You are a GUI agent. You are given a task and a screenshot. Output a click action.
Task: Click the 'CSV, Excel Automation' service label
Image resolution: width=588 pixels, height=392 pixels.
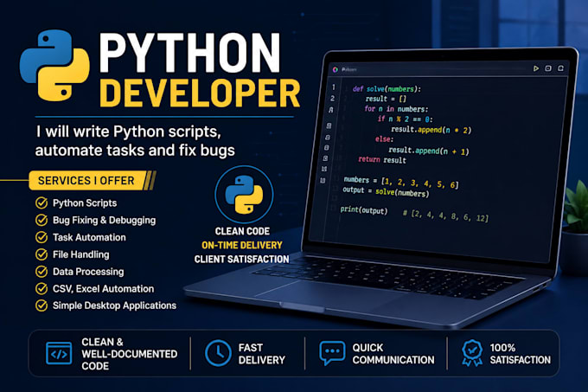(x=103, y=289)
